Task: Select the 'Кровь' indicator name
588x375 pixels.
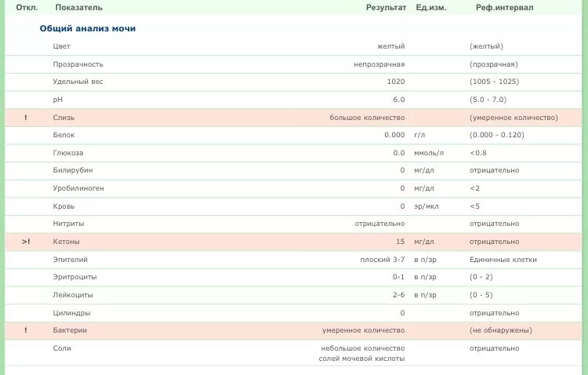Action: click(x=64, y=206)
